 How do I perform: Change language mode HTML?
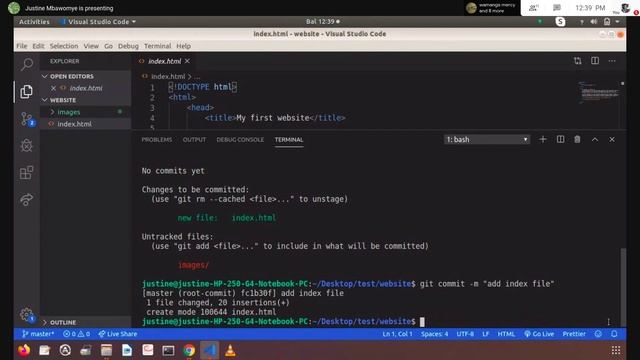click(x=506, y=334)
